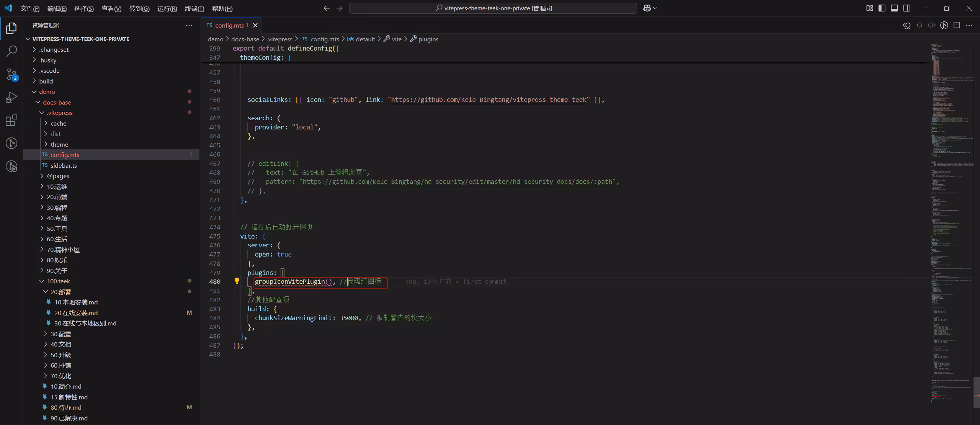Open sidebar.ts file in explorer
The width and height of the screenshot is (980, 425).
111,165
